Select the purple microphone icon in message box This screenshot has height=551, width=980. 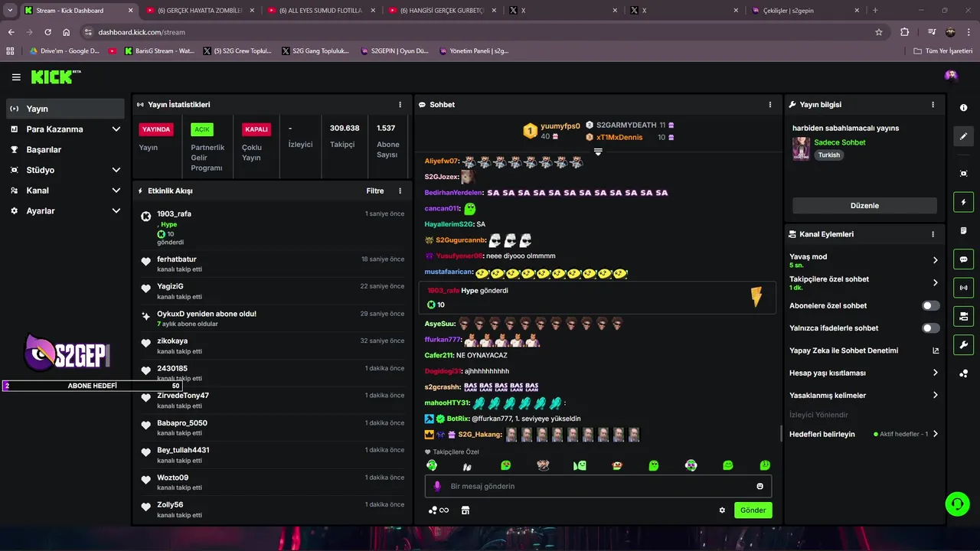[x=438, y=486]
